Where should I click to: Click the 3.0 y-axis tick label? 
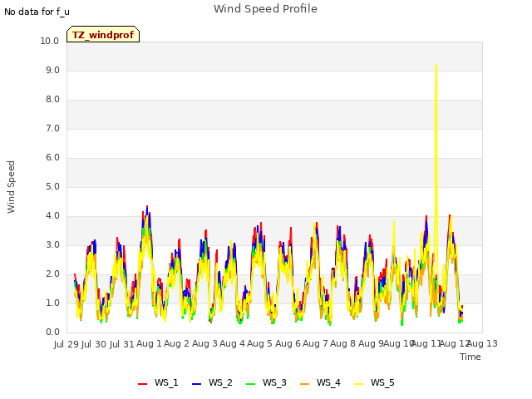(52, 245)
